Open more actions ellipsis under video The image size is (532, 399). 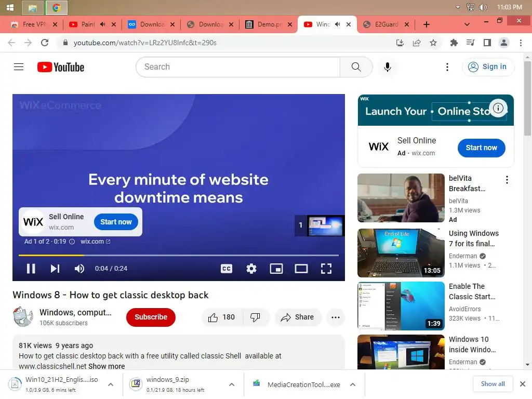(x=336, y=317)
